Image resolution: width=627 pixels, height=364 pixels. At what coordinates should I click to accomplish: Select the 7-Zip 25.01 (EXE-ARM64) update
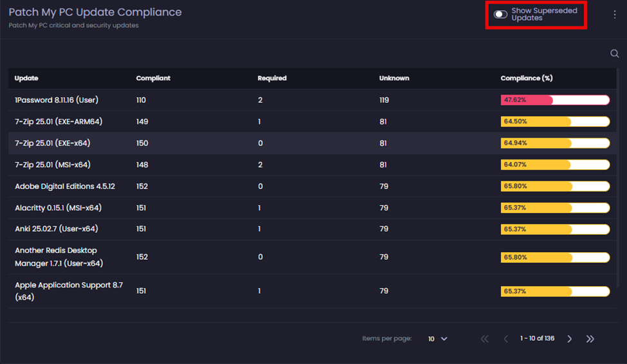(x=59, y=122)
